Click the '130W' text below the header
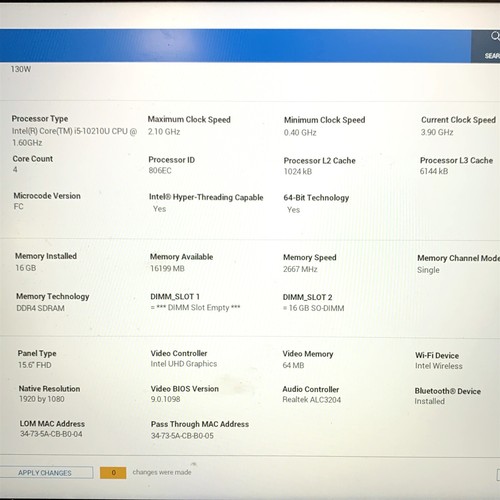Viewport: 500px width, 500px height. [x=21, y=69]
